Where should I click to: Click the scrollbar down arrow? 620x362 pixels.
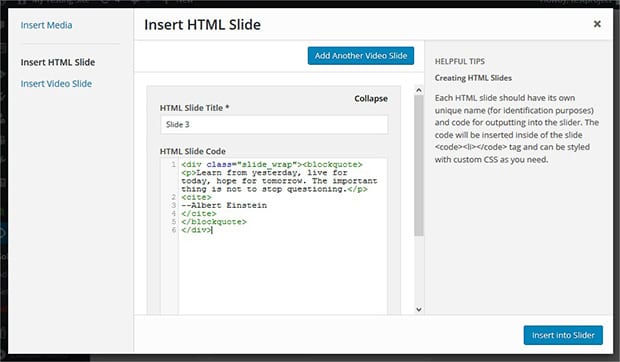(x=419, y=309)
